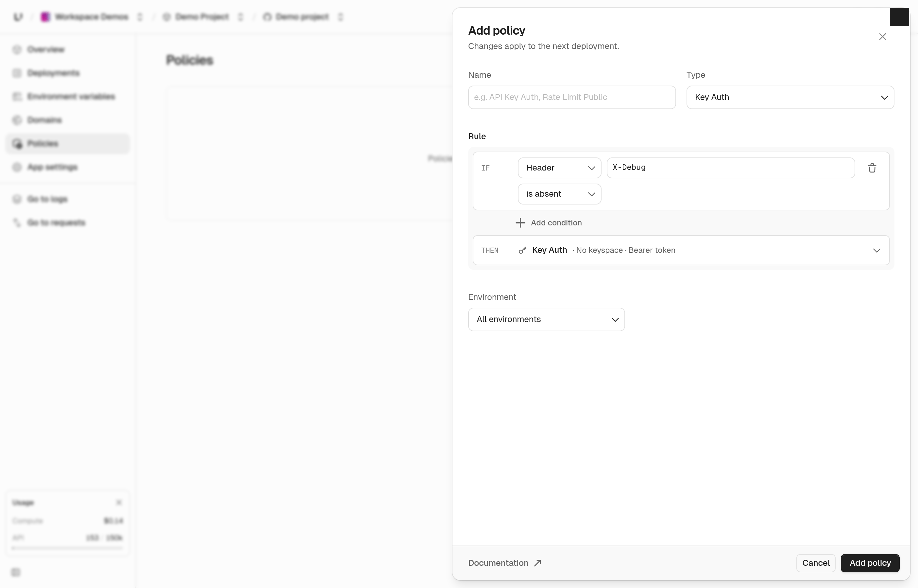Click the 'No keyspace · Bearer token' text

coord(625,250)
